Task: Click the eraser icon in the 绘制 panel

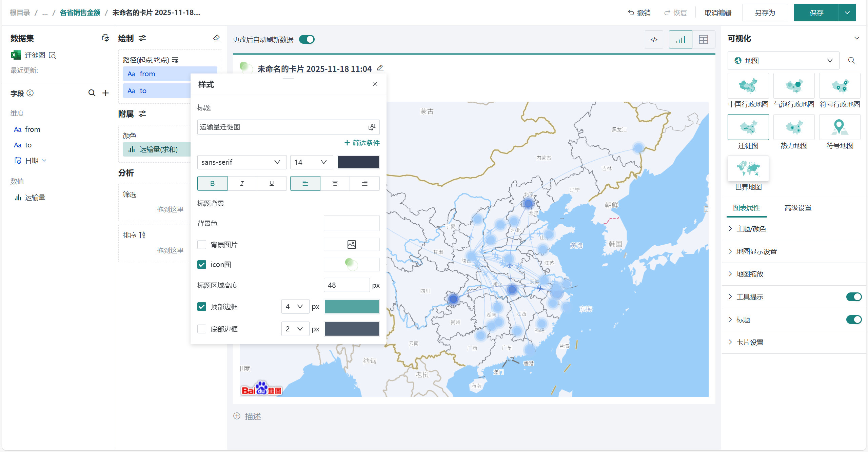Action: pyautogui.click(x=217, y=38)
